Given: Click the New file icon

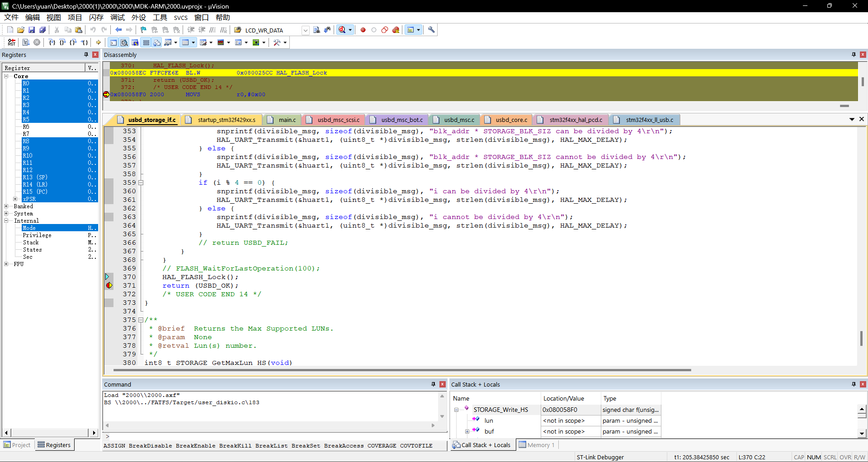Looking at the screenshot, I should [x=10, y=30].
